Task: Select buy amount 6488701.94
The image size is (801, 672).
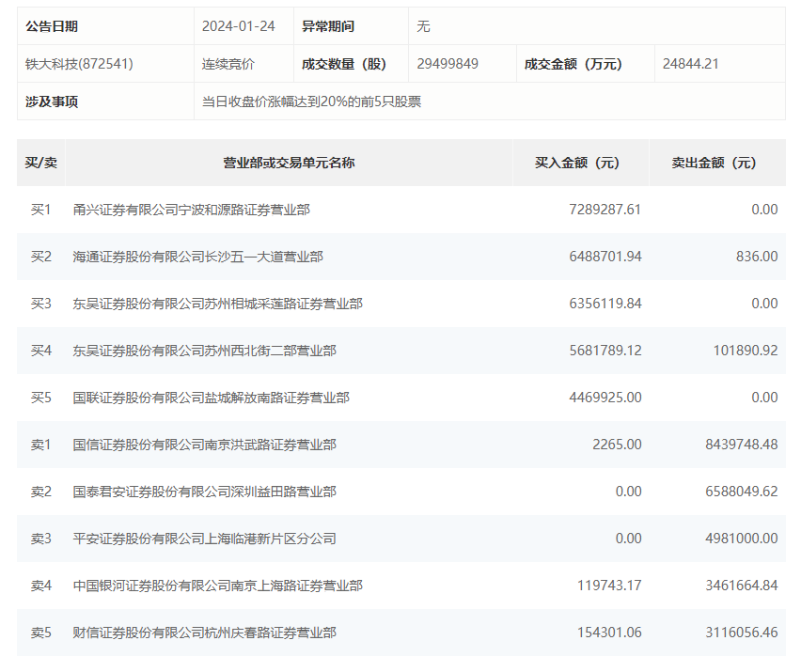Action: [x=605, y=257]
